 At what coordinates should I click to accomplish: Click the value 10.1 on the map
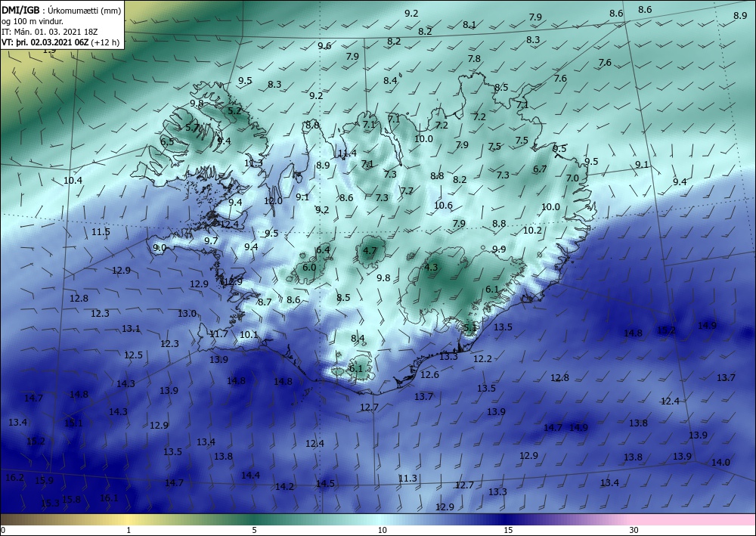[x=249, y=334]
